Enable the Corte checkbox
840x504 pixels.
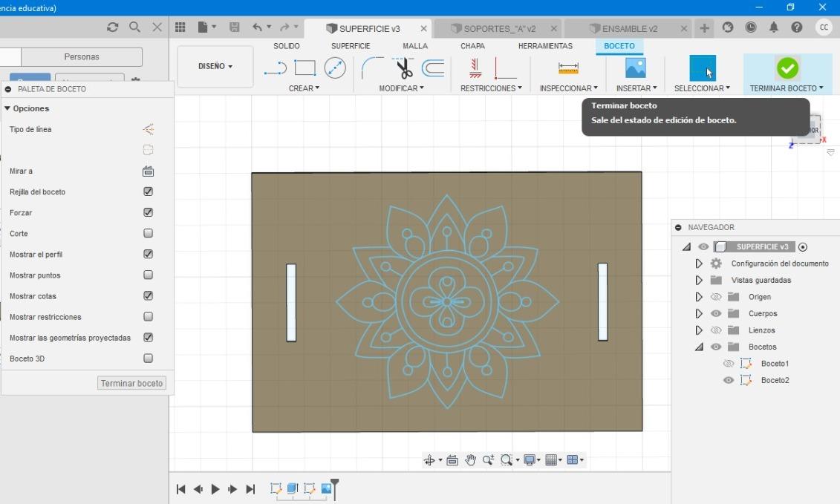click(149, 234)
